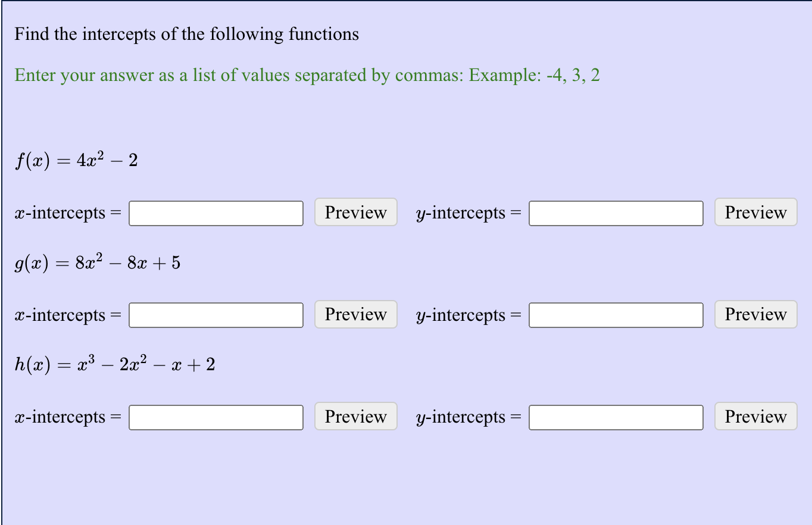
Task: Click the heading Find the intercepts
Action: (186, 34)
